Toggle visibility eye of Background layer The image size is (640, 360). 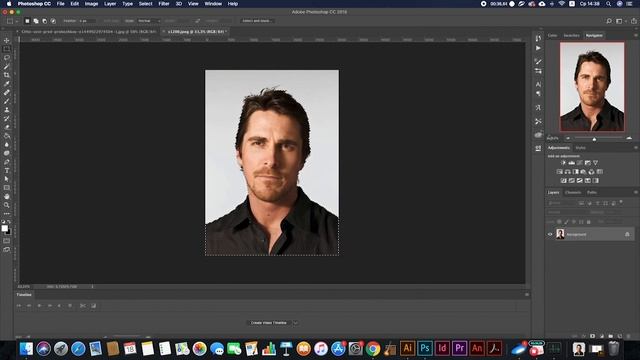[550, 234]
